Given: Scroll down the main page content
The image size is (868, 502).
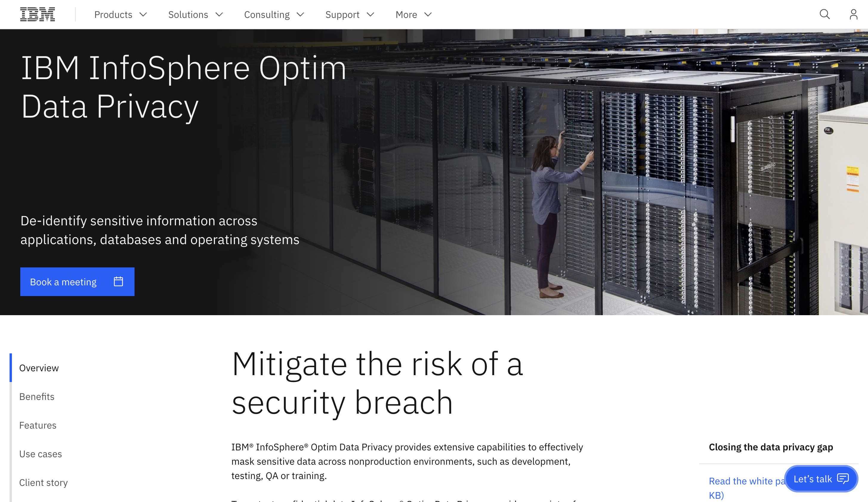Looking at the screenshot, I should pyautogui.click(x=434, y=413).
